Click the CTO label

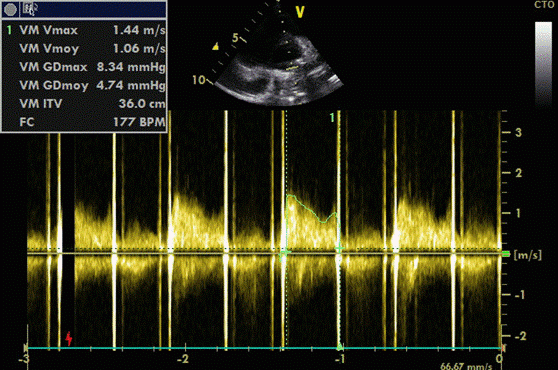(544, 5)
